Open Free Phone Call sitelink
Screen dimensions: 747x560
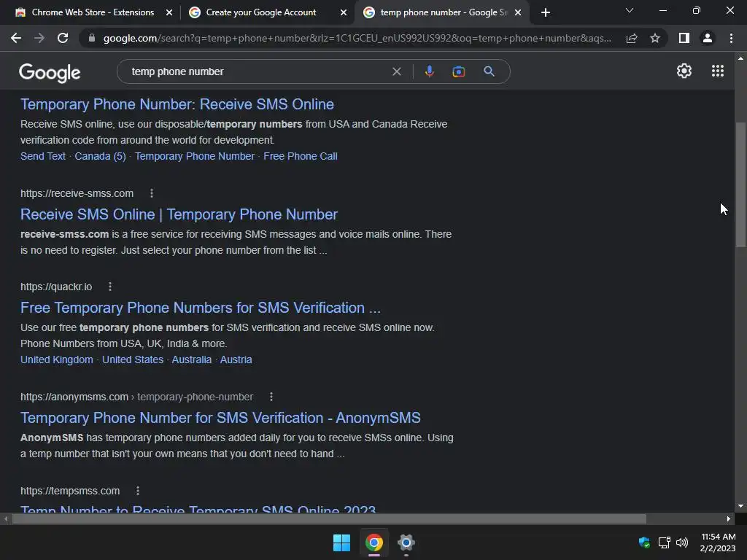(301, 156)
